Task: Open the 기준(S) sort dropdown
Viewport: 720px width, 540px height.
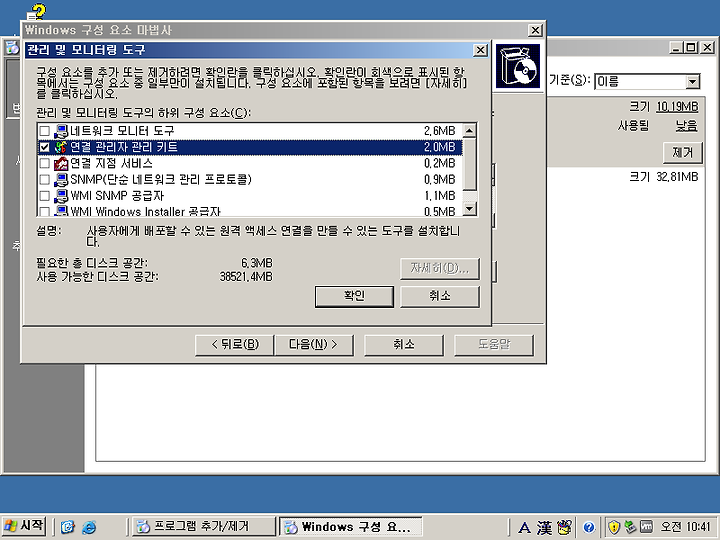Action: point(692,82)
